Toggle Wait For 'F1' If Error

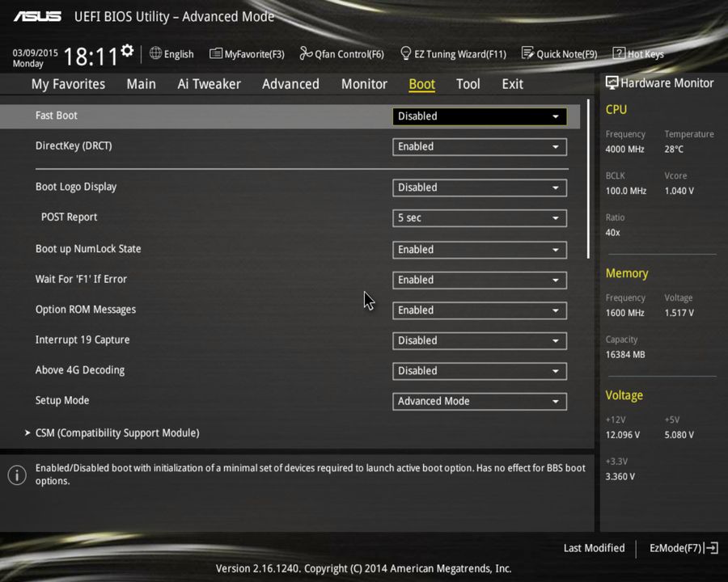pos(479,280)
